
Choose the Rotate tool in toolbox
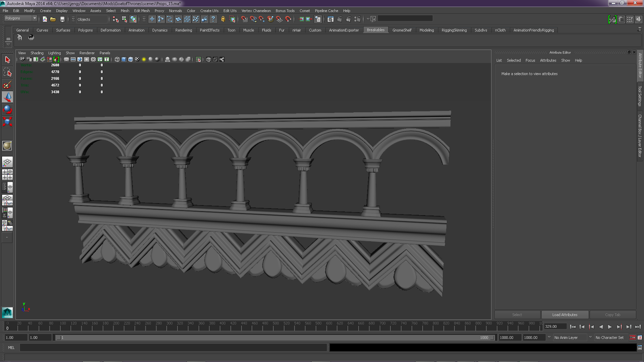click(7, 109)
